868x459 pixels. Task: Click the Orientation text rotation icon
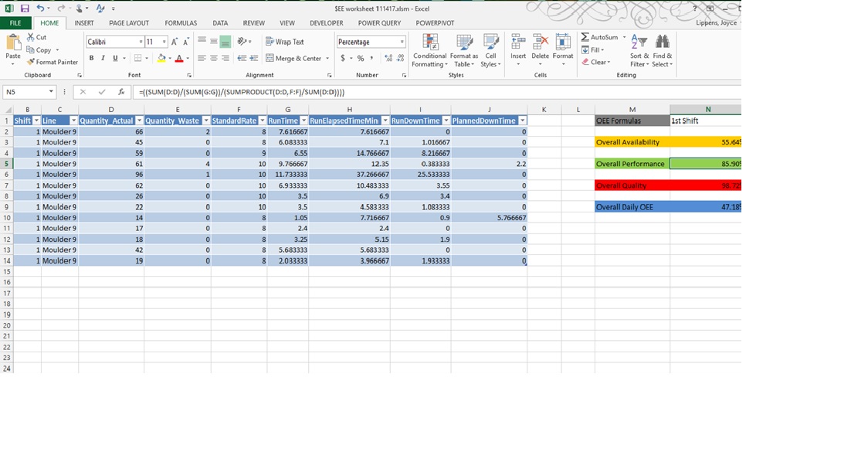(242, 42)
